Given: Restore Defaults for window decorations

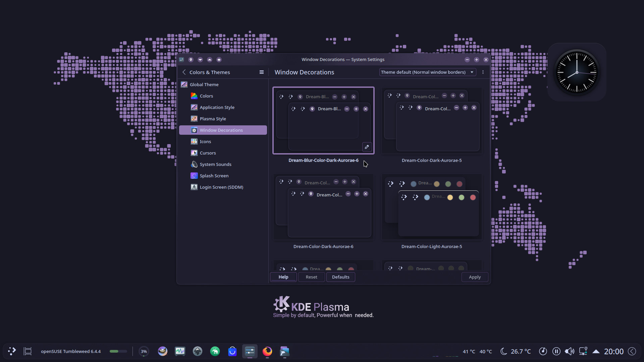Looking at the screenshot, I should click(x=340, y=277).
